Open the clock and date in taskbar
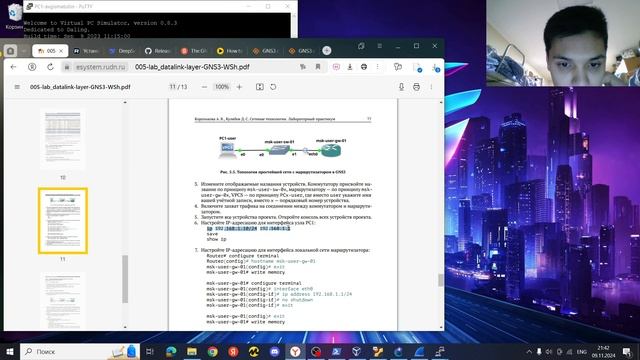Viewport: 640px width, 360px height. click(604, 351)
